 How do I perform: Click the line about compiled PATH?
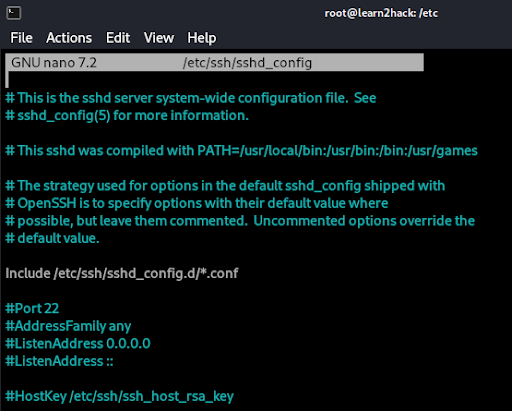point(241,151)
